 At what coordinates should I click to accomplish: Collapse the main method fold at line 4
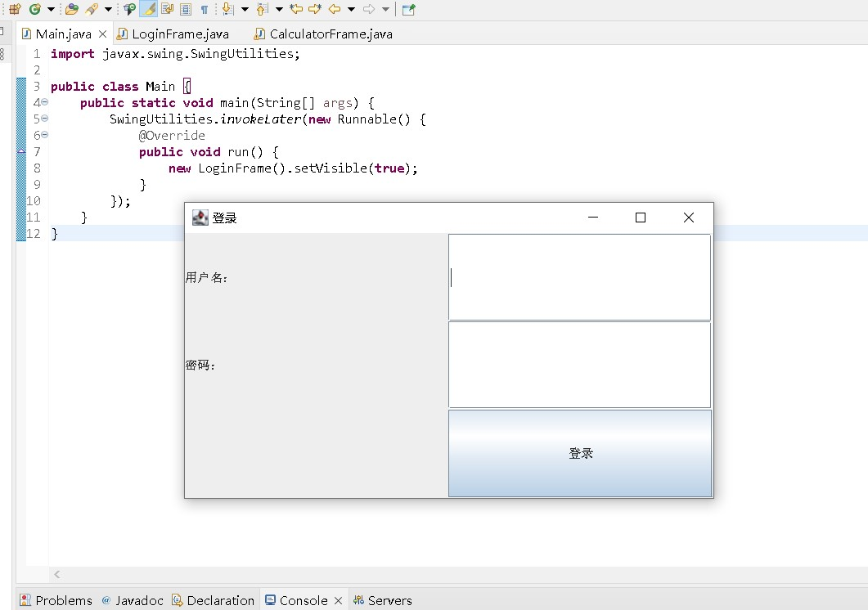point(45,102)
